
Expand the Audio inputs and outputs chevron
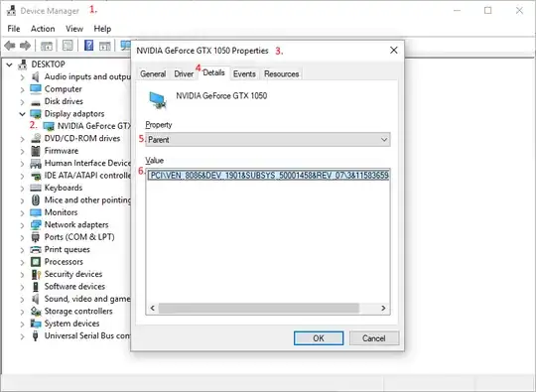(22, 77)
